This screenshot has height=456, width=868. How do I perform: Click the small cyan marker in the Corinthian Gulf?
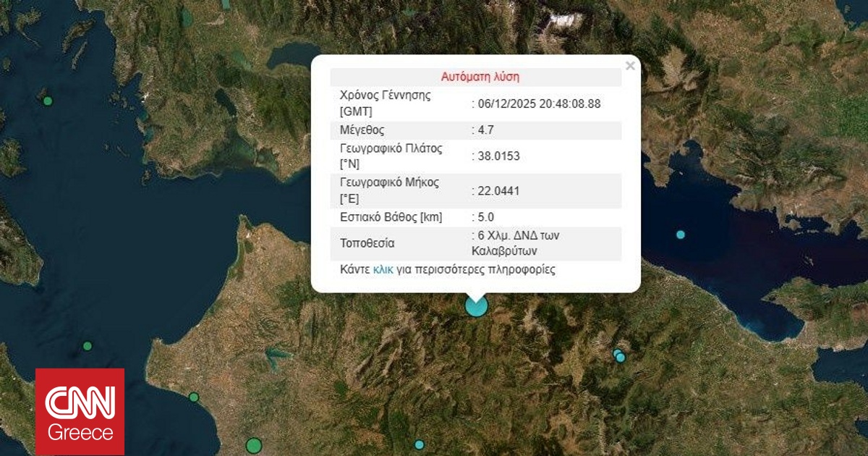(680, 234)
